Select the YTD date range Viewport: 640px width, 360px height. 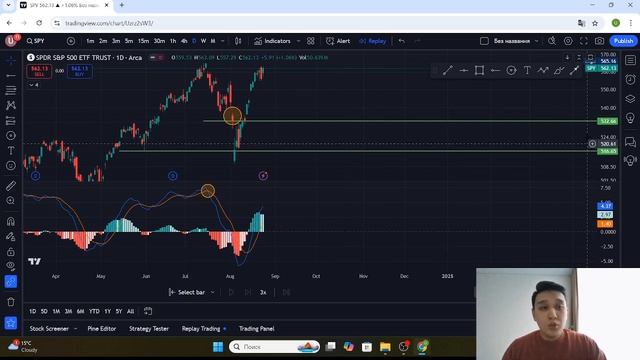point(94,311)
